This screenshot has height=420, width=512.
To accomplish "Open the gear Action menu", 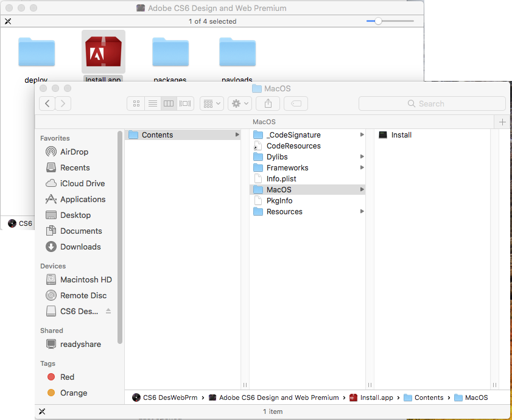I will pos(240,103).
